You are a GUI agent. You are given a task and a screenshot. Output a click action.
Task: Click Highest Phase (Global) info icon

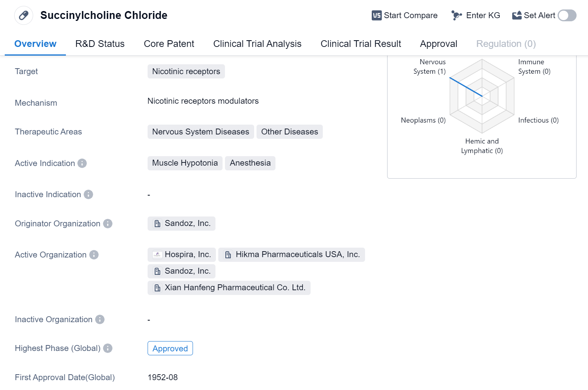108,348
